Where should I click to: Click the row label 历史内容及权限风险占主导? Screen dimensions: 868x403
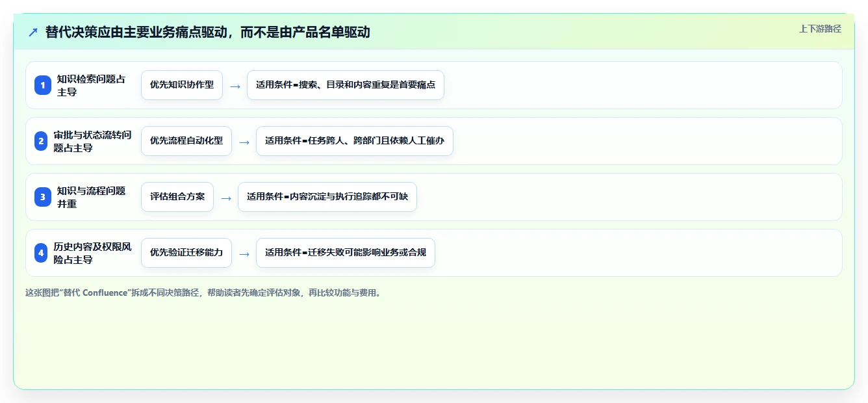[92, 253]
